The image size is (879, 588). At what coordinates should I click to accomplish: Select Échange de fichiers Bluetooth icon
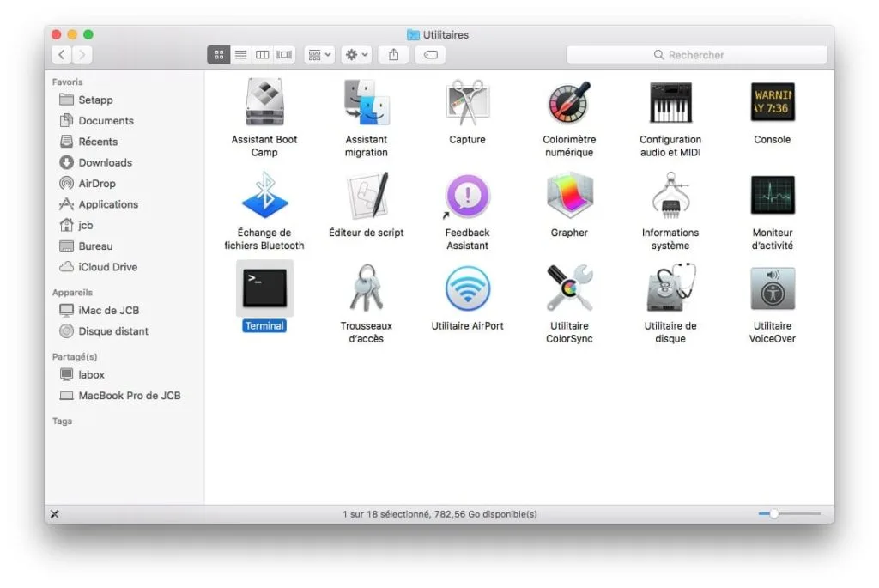click(264, 195)
